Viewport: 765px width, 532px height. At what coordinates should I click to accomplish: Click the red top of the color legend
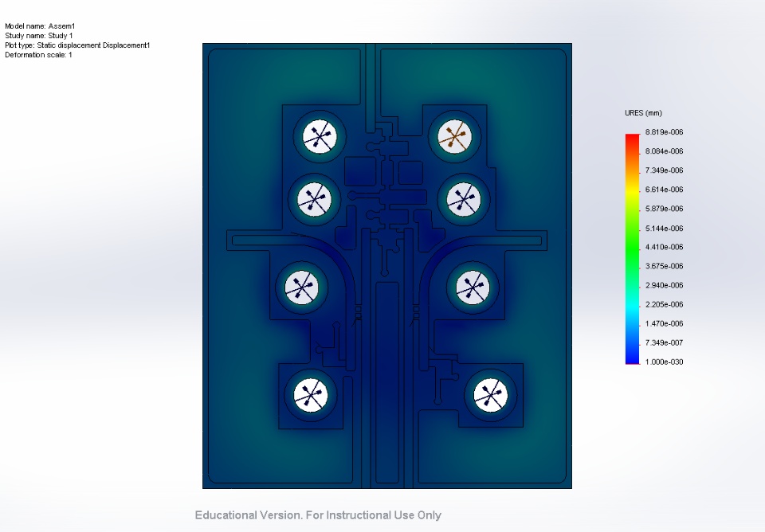click(632, 139)
